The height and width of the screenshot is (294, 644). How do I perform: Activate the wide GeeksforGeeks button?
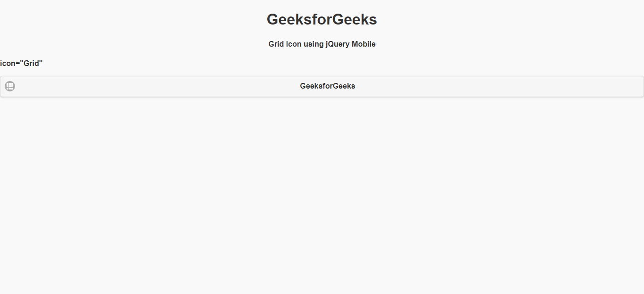tap(322, 86)
